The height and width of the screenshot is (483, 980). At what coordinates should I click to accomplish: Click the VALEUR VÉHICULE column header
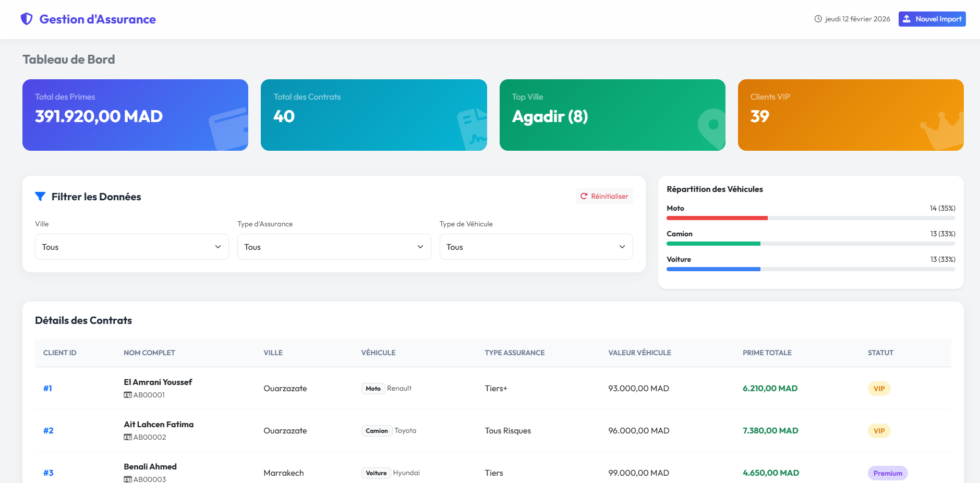click(639, 353)
